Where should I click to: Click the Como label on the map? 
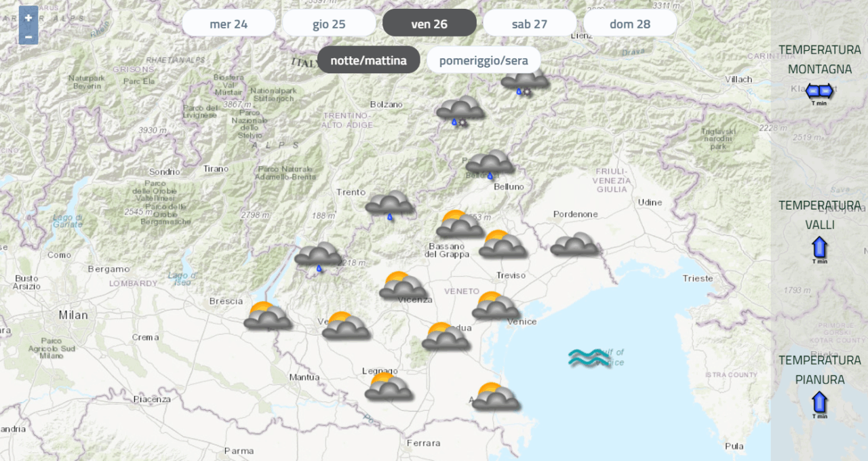[x=59, y=255]
